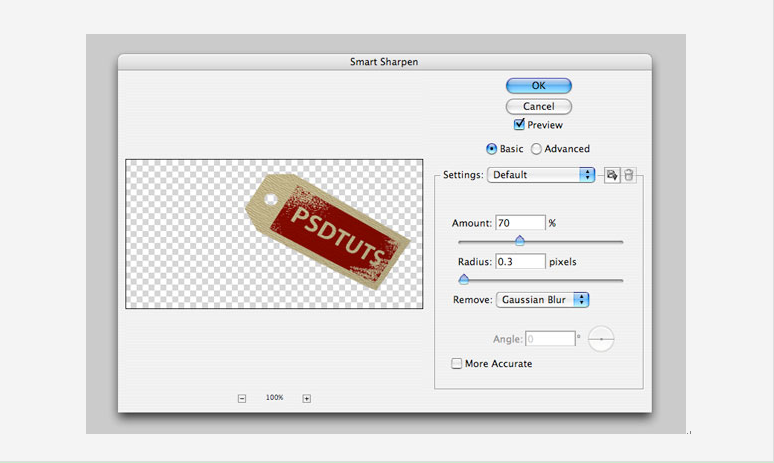Viewport: 774px width, 463px height.
Task: Zoom in with the plus icon
Action: pyautogui.click(x=307, y=398)
